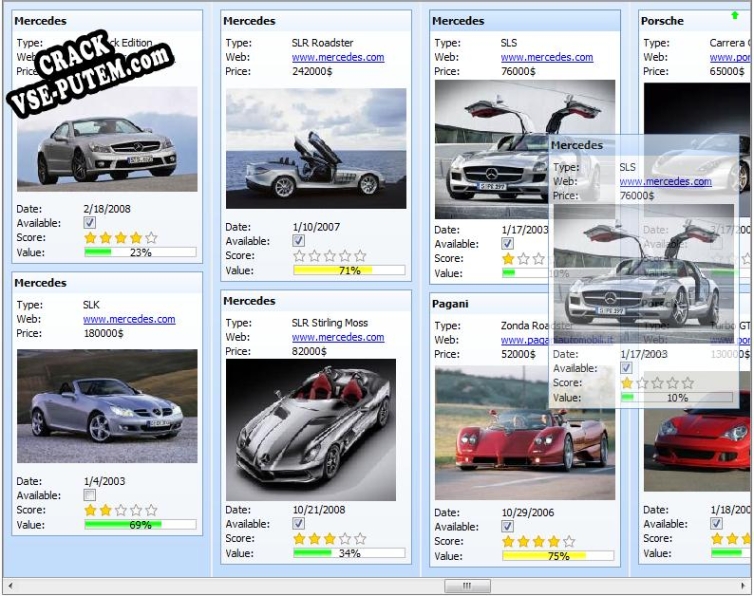
Task: Select the Porsche Carrera card header
Action: [696, 21]
